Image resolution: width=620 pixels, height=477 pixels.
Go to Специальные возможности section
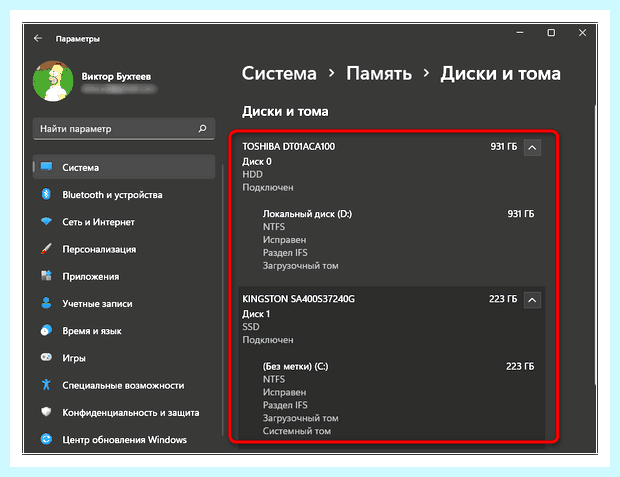pos(124,385)
